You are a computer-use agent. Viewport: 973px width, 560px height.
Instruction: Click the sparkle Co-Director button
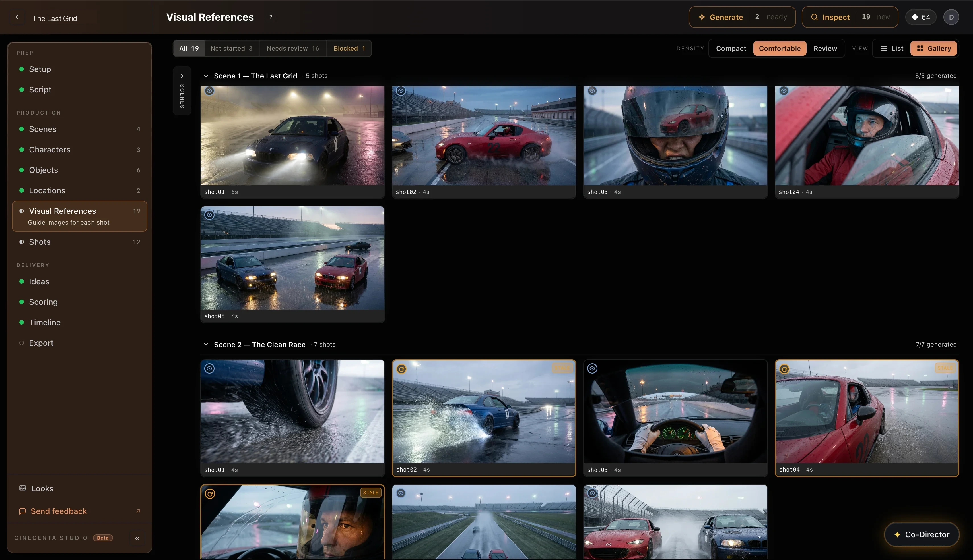coord(922,534)
